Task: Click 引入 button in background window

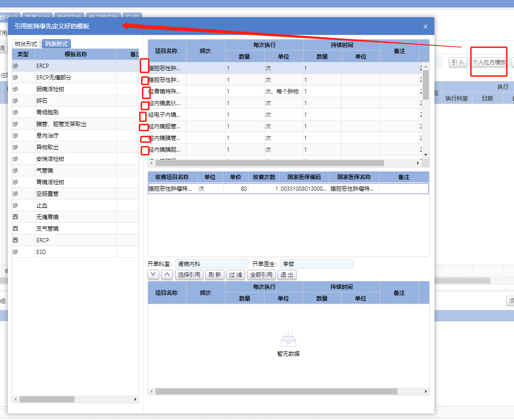Action: [x=458, y=62]
